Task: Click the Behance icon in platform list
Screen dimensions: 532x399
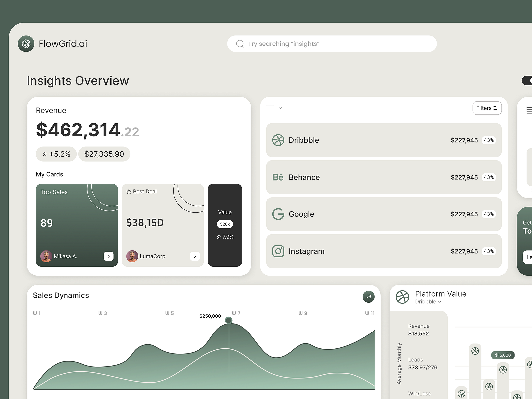Action: pos(278,177)
